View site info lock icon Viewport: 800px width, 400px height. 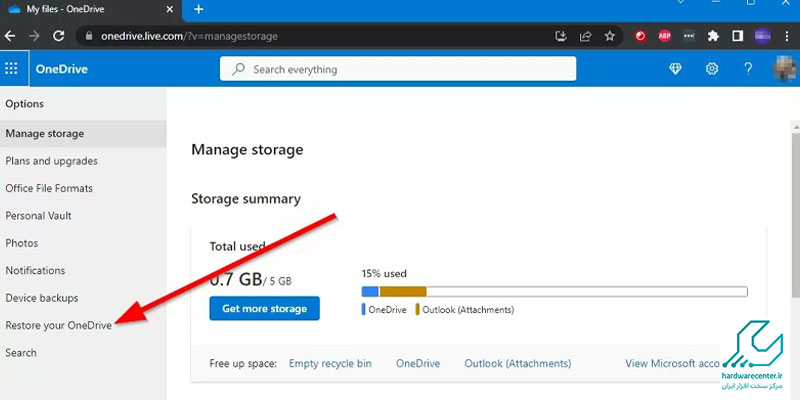point(89,36)
